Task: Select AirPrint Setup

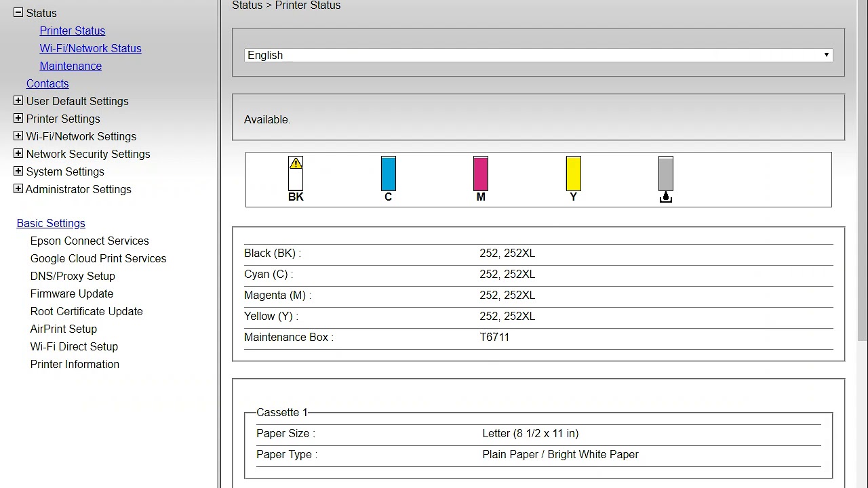Action: 64,329
